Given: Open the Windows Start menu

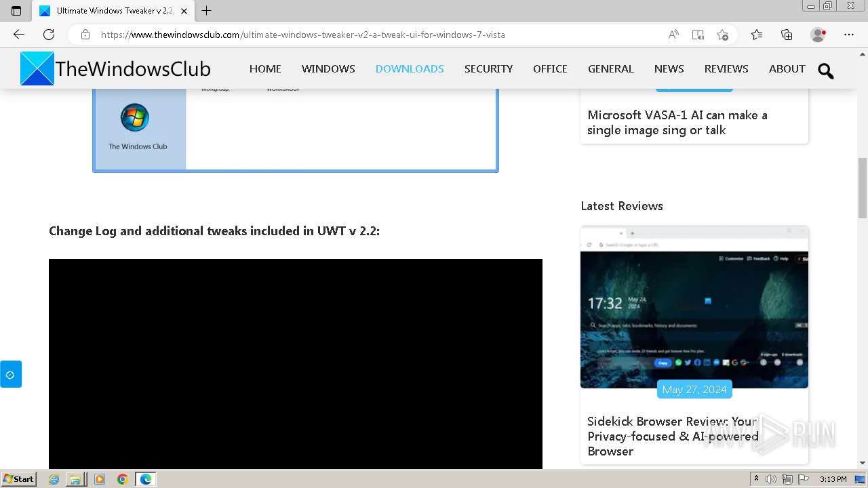Looking at the screenshot, I should point(19,479).
